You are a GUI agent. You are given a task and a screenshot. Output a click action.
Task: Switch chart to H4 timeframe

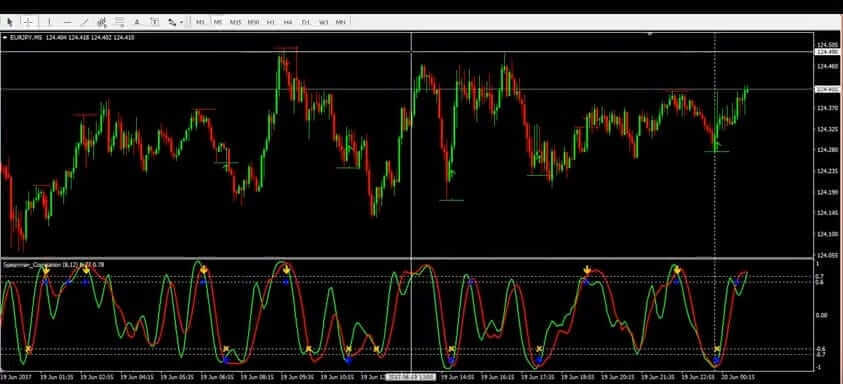tap(288, 22)
